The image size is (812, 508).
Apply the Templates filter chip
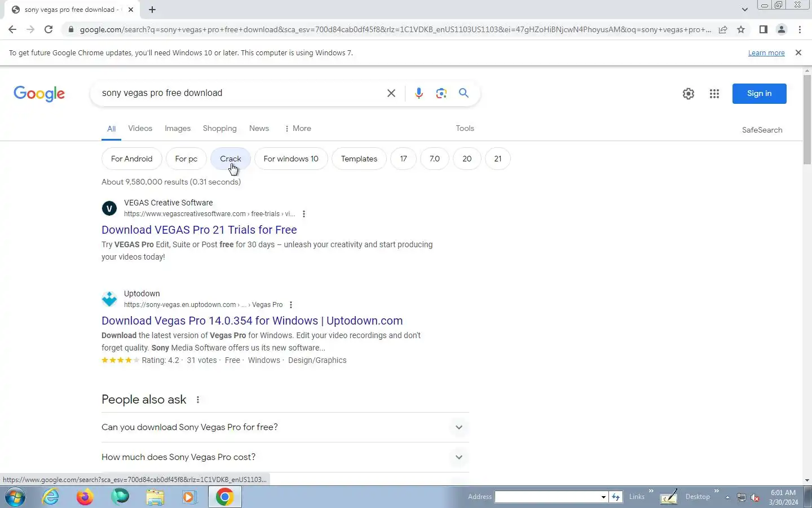(x=359, y=159)
